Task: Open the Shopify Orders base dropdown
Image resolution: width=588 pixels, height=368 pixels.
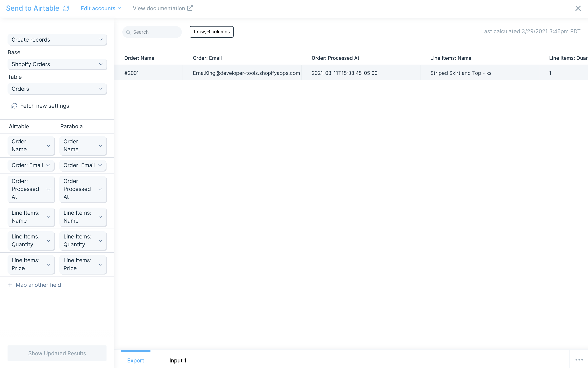Action: coord(57,64)
